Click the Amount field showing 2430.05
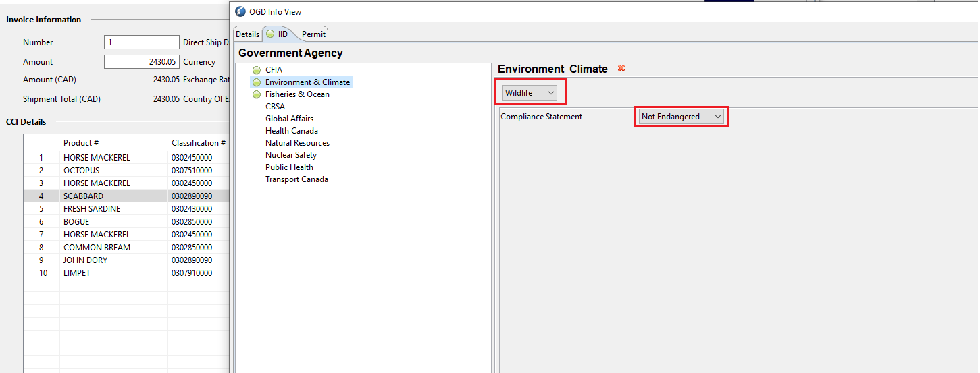Image resolution: width=980 pixels, height=373 pixels. tap(142, 62)
